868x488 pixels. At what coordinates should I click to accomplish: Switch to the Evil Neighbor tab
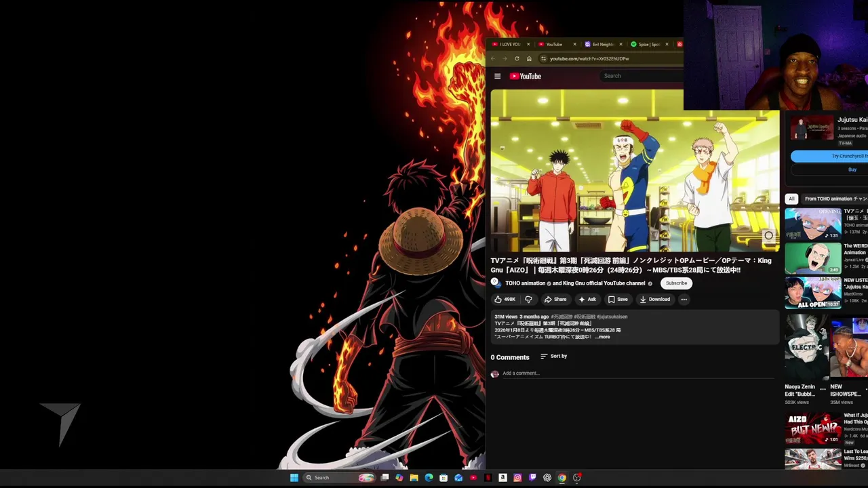603,44
